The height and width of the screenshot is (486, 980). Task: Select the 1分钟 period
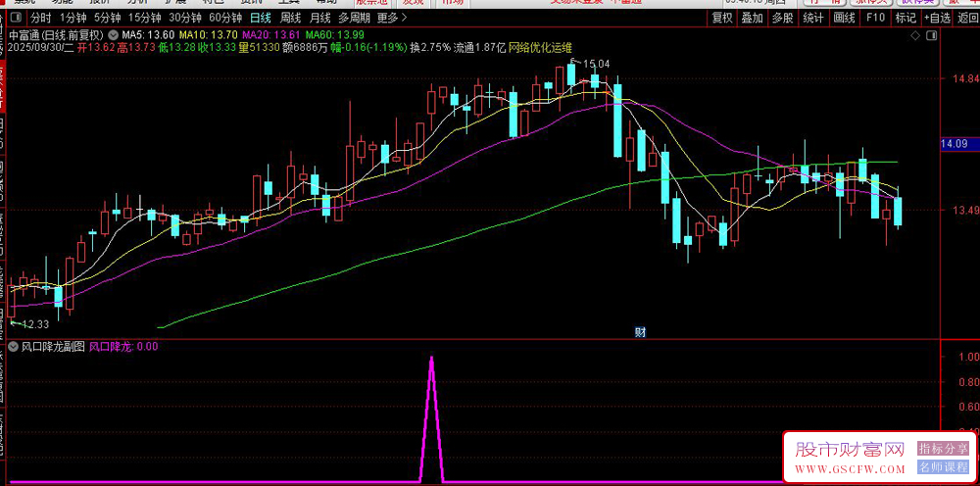coord(72,18)
